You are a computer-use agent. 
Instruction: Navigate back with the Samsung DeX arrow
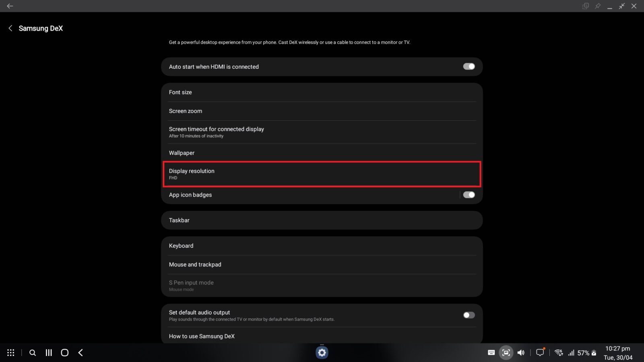pyautogui.click(x=10, y=28)
